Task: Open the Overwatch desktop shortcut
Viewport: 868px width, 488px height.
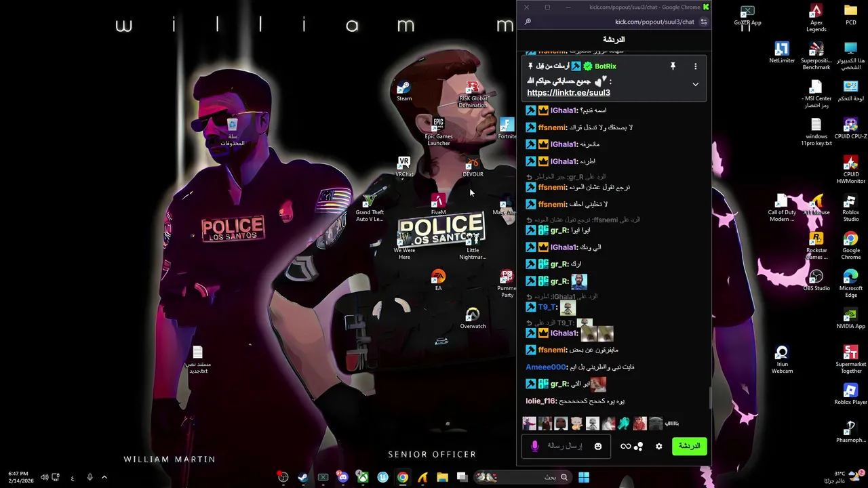Action: 473,319
